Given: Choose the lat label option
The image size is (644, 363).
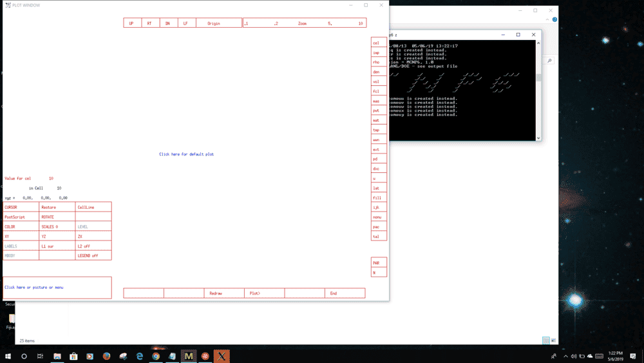Looking at the screenshot, I should pyautogui.click(x=379, y=188).
